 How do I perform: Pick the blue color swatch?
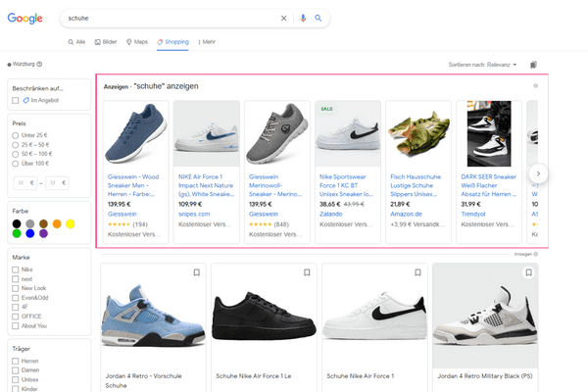pyautogui.click(x=30, y=233)
